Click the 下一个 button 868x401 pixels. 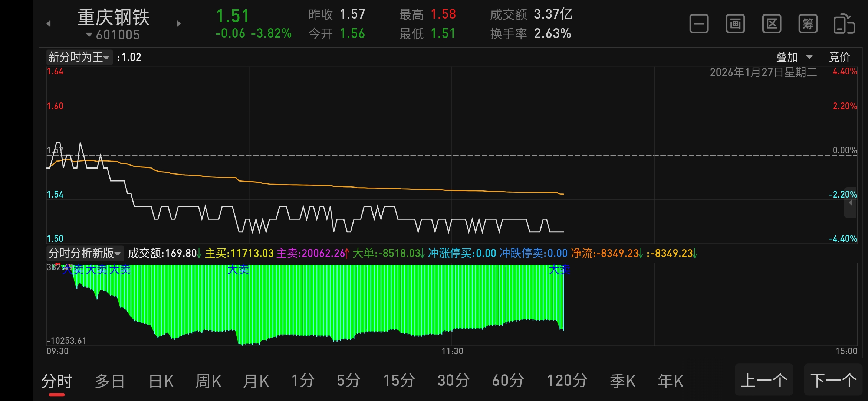pyautogui.click(x=833, y=381)
